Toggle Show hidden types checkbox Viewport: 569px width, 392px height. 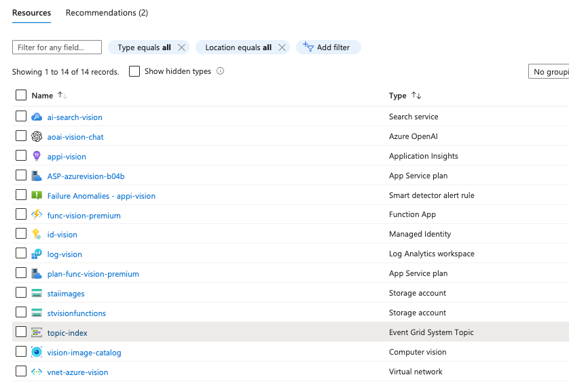[134, 71]
